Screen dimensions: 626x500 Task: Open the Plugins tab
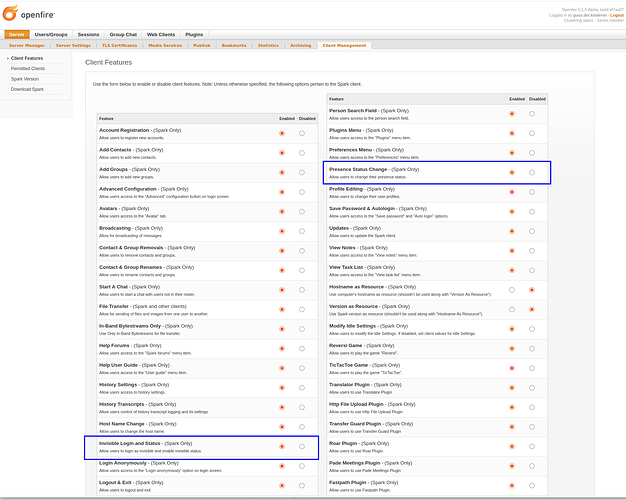pyautogui.click(x=194, y=35)
